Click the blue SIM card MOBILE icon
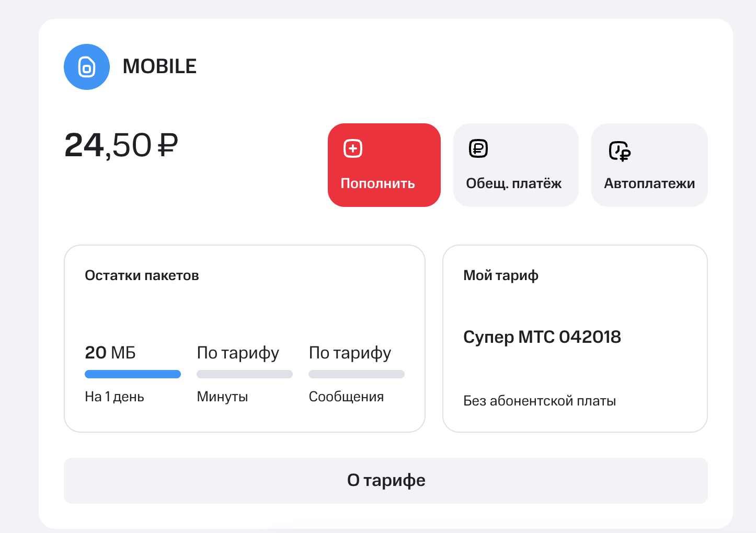 pos(86,67)
